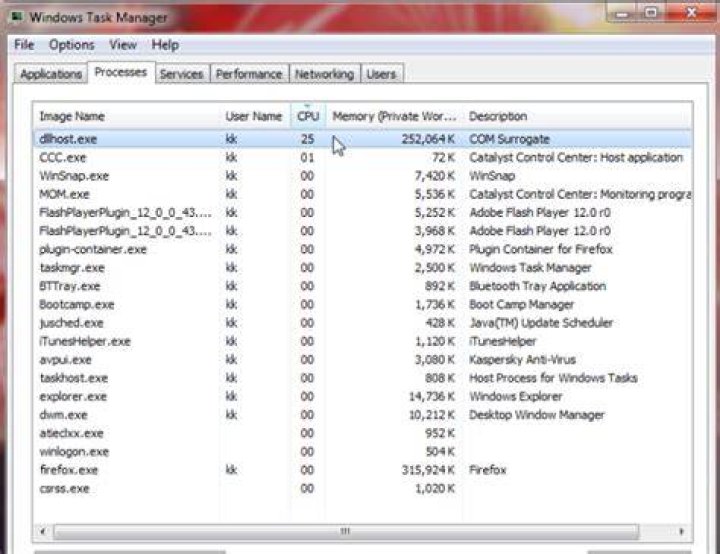Image resolution: width=720 pixels, height=554 pixels.
Task: Select the Processes tab
Action: [121, 72]
